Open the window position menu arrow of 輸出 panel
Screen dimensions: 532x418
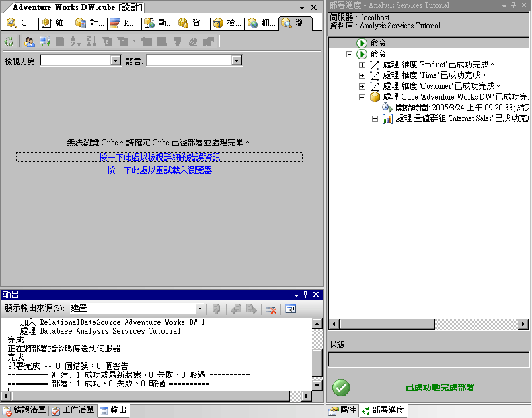(297, 295)
